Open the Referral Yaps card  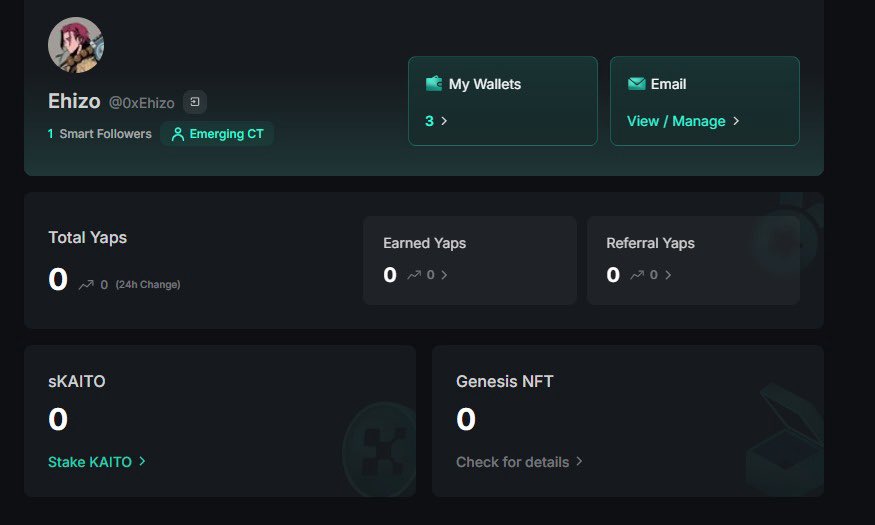[693, 261]
